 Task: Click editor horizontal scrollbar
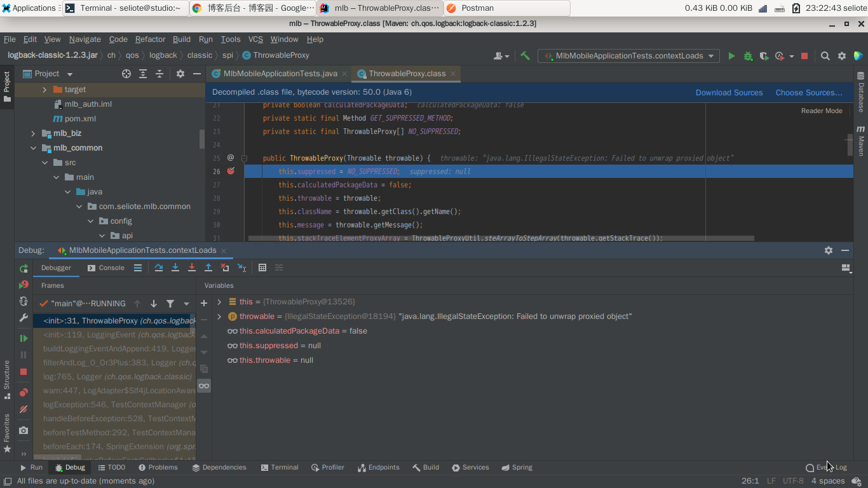[501, 238]
